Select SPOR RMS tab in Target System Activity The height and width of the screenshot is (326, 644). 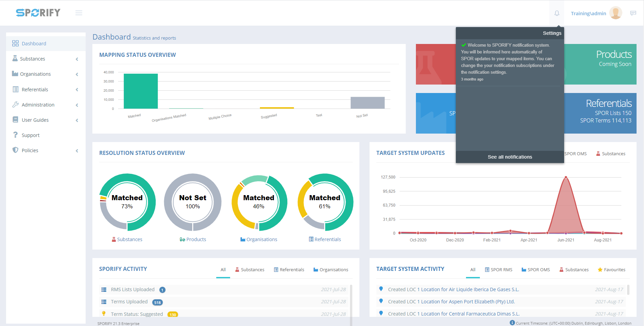pyautogui.click(x=498, y=270)
